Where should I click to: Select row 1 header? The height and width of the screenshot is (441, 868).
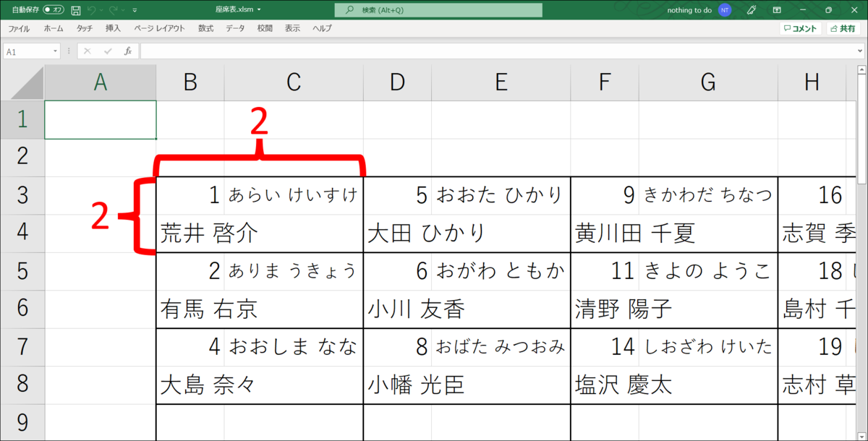click(x=22, y=119)
